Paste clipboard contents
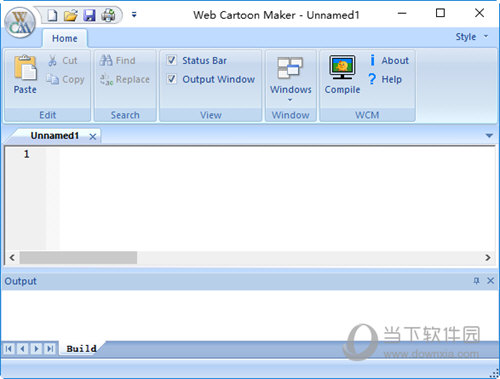500x379 pixels. point(25,74)
